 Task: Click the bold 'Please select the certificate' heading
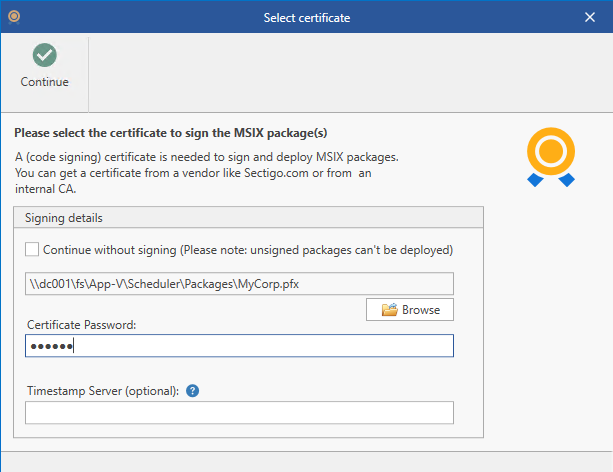tap(171, 132)
